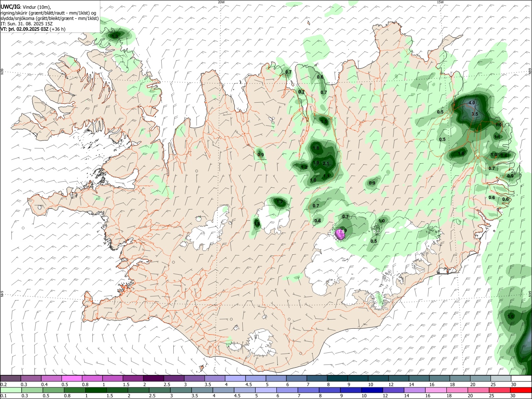Click the 15W longitude label
The image size is (532, 399).
pos(440,2)
